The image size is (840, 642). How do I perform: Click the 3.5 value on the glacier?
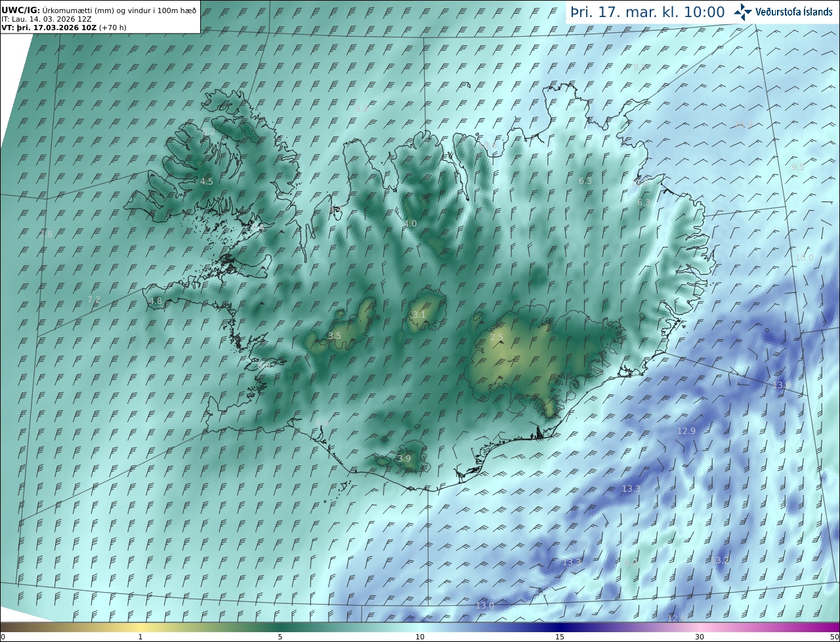[x=334, y=335]
